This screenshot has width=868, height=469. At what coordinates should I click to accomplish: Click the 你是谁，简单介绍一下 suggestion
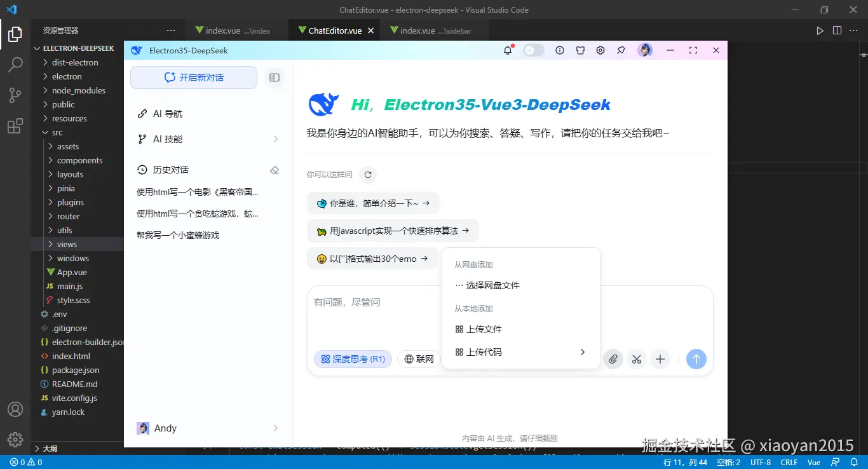tap(372, 203)
